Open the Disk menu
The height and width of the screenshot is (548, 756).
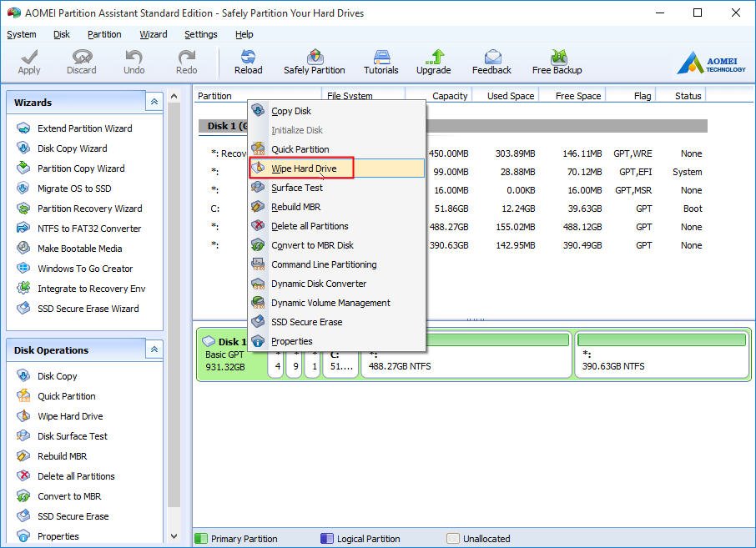tap(62, 34)
